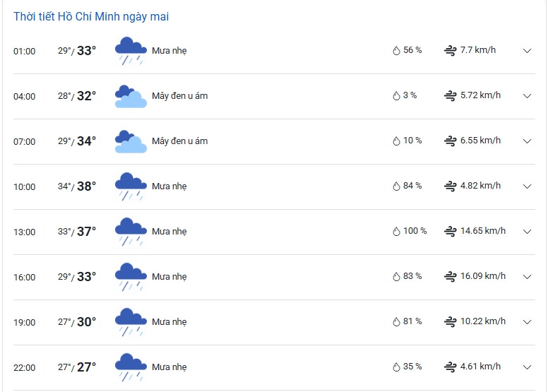Screen dimensions: 548x392
Task: Click the wind icon beside 5.72 km/h
Action: 450,95
